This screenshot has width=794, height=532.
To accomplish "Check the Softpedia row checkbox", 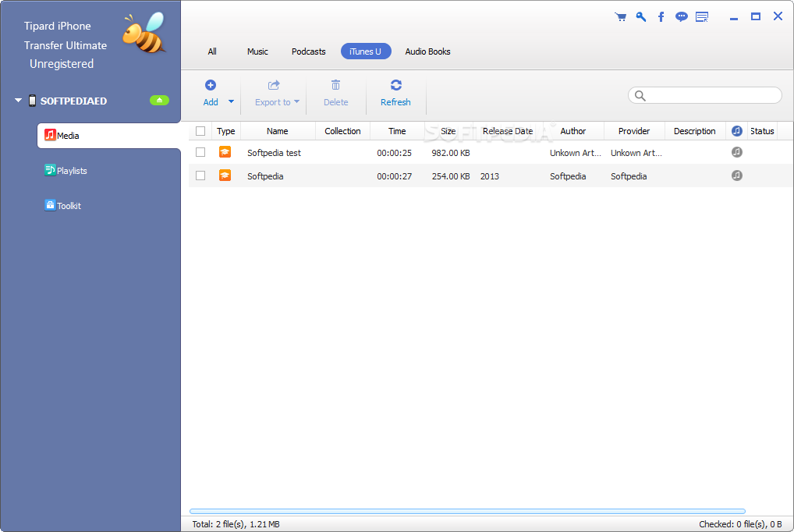I will 200,176.
